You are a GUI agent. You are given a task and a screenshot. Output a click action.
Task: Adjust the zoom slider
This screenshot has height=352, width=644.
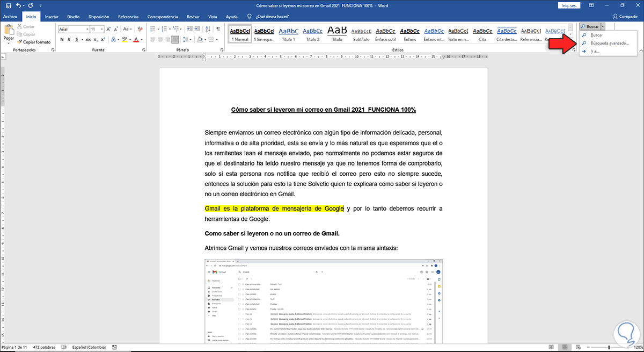tap(609, 347)
